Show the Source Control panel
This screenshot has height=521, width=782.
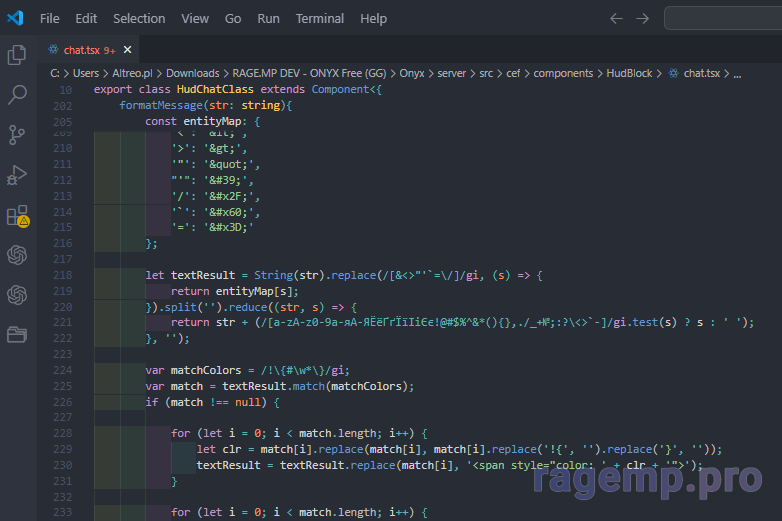pyautogui.click(x=17, y=135)
